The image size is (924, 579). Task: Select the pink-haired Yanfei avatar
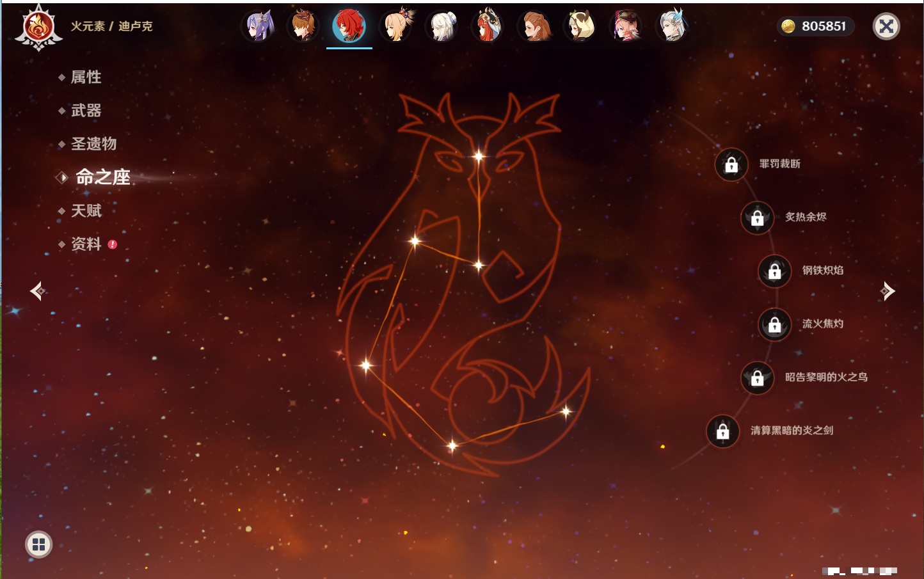(626, 26)
